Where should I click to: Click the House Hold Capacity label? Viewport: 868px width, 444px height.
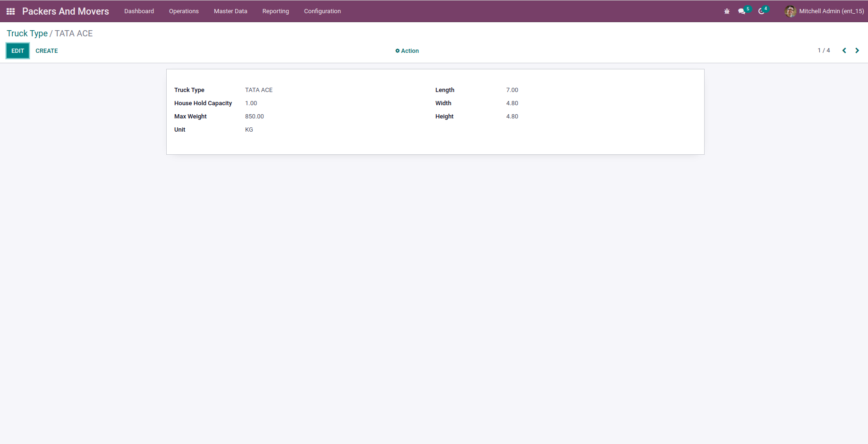[203, 103]
